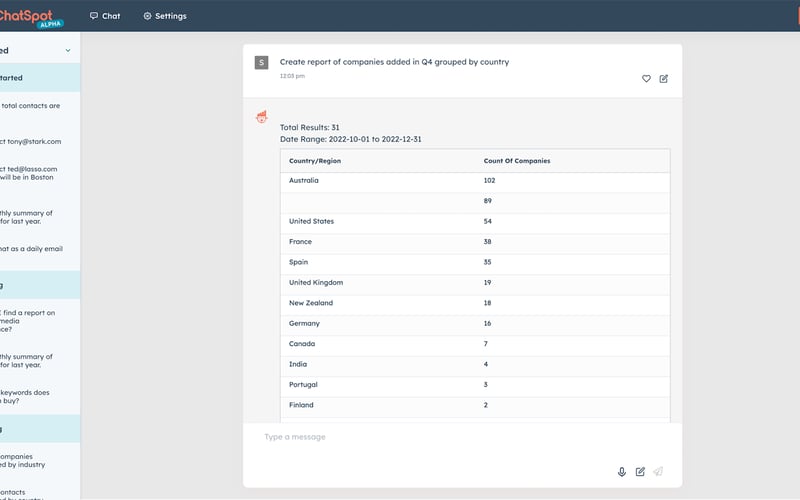800x500 pixels.
Task: Select the sidebar prompt about total contacts
Action: [x=30, y=106]
